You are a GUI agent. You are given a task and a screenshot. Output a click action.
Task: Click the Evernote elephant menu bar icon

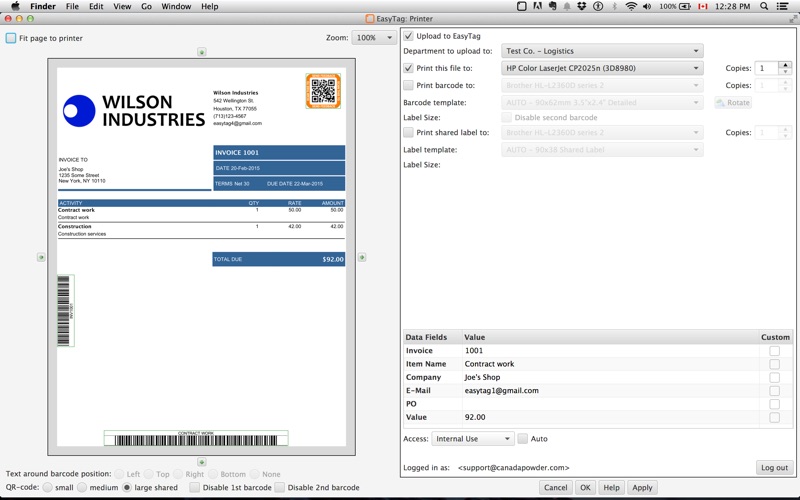pyautogui.click(x=552, y=6)
